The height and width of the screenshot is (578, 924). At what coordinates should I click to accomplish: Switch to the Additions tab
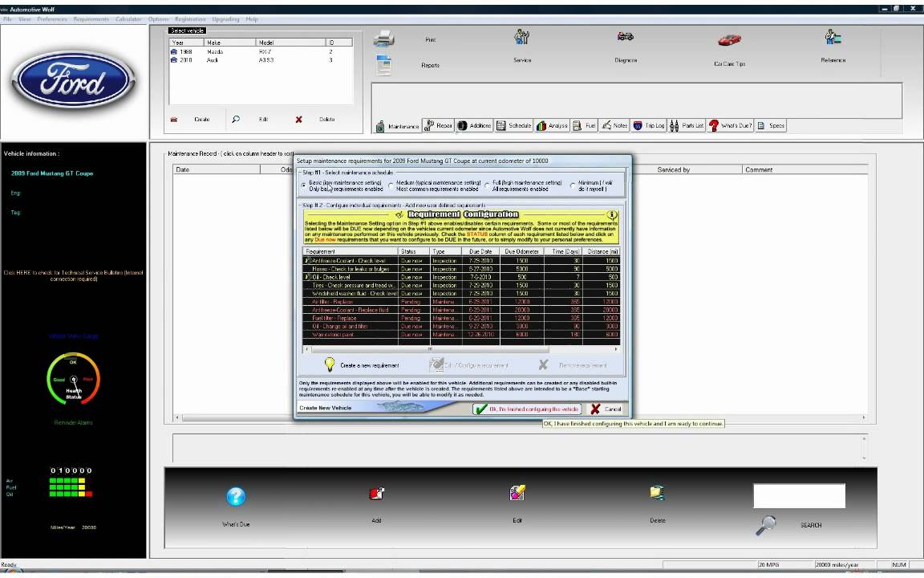474,125
